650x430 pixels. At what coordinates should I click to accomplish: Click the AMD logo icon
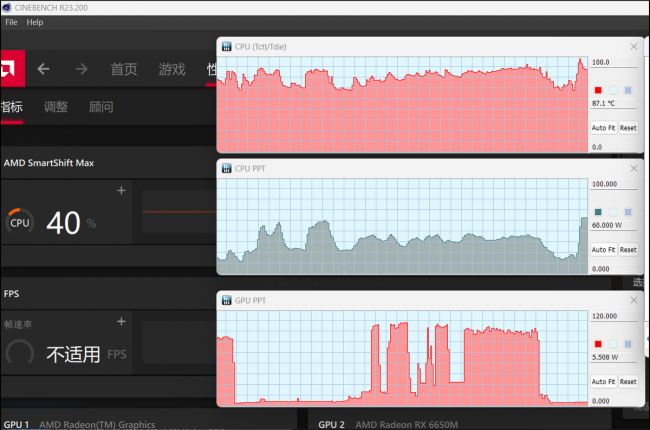pyautogui.click(x=12, y=68)
